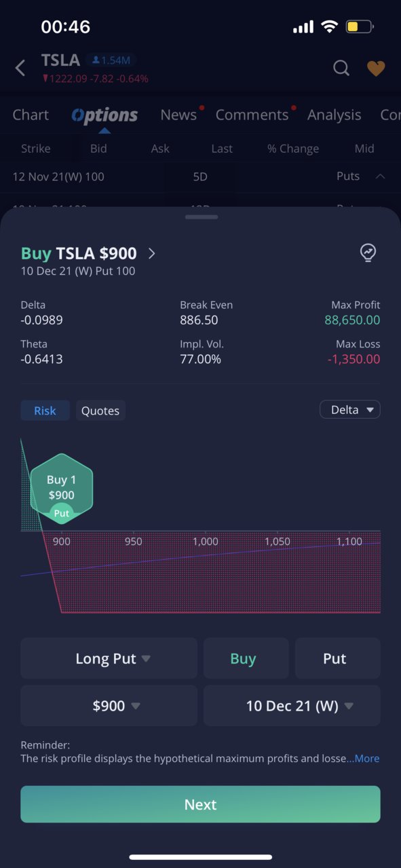
Task: Open the search magnifier icon
Action: coord(341,68)
